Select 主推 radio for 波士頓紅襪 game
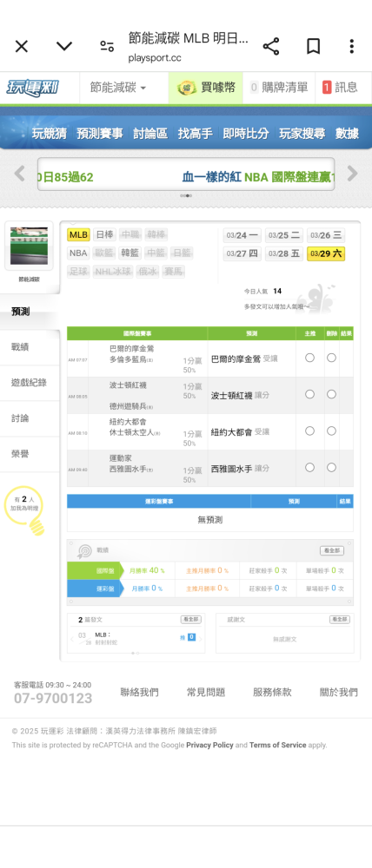Screen dimensions: 372x868 click(310, 394)
